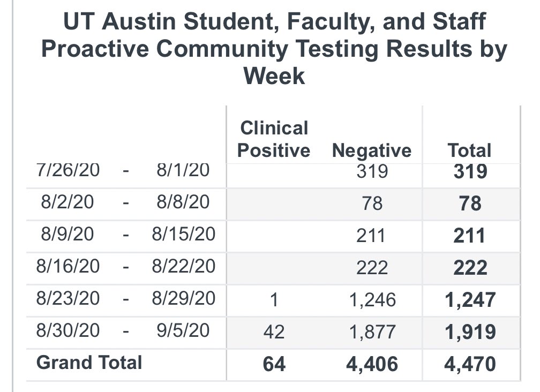Click the Clinical Positive column header
Viewport: 540px width, 392px height.
(x=274, y=139)
